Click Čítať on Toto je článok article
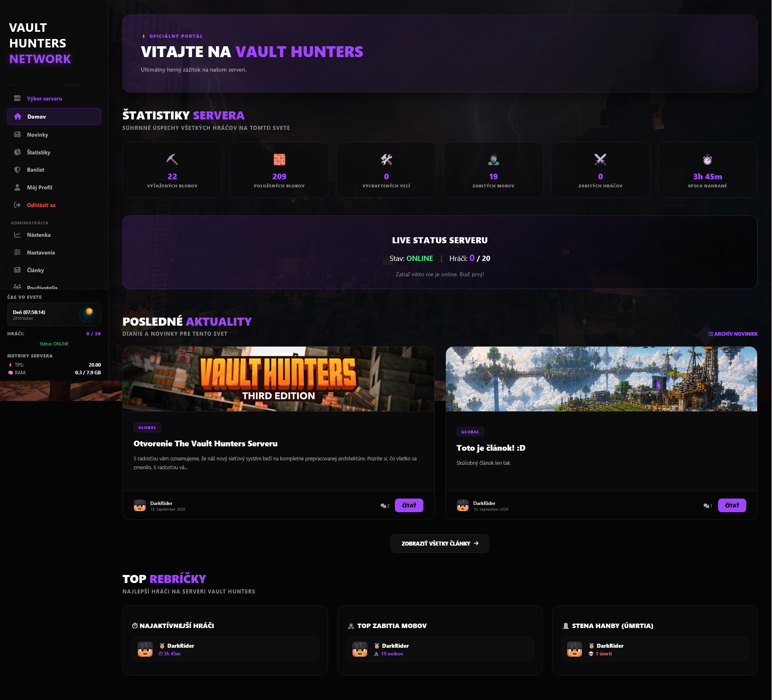Screen dimensions: 772x700 click(732, 505)
